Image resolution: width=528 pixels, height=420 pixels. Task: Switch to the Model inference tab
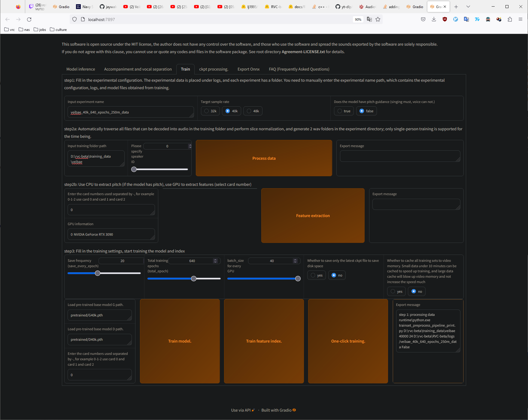pyautogui.click(x=80, y=69)
